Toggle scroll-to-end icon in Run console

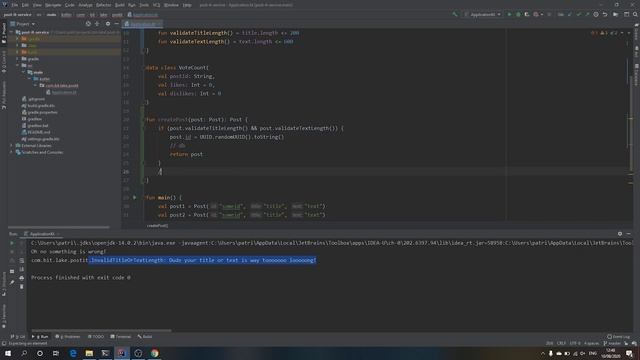coord(22,269)
